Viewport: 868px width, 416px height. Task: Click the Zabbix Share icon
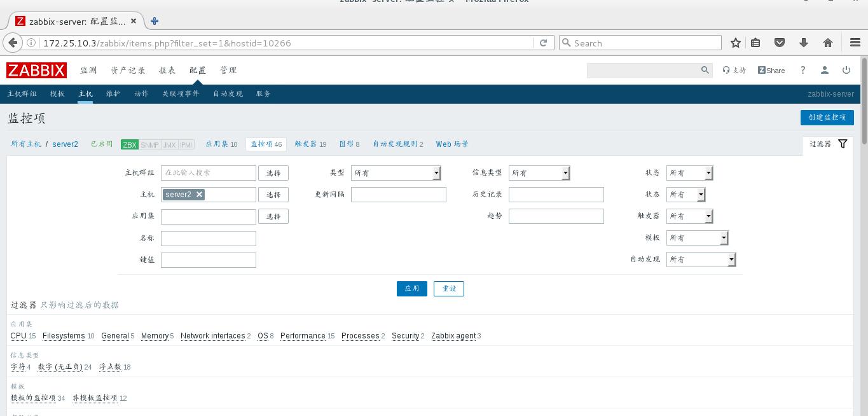click(x=771, y=70)
